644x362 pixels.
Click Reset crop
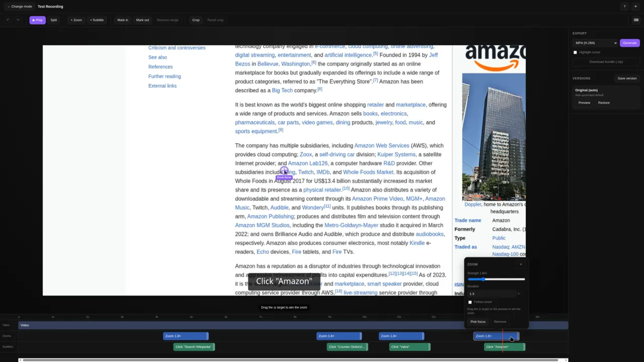coord(215,20)
